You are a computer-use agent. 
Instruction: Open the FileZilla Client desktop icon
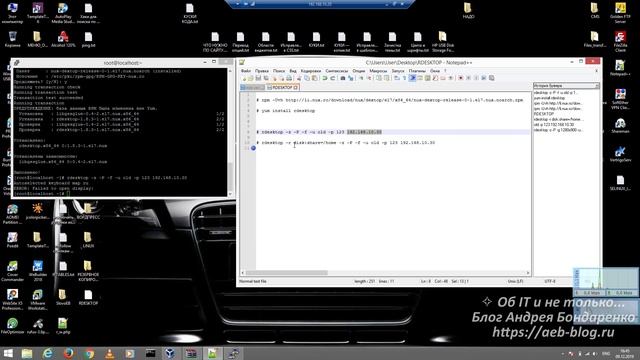coord(620,41)
